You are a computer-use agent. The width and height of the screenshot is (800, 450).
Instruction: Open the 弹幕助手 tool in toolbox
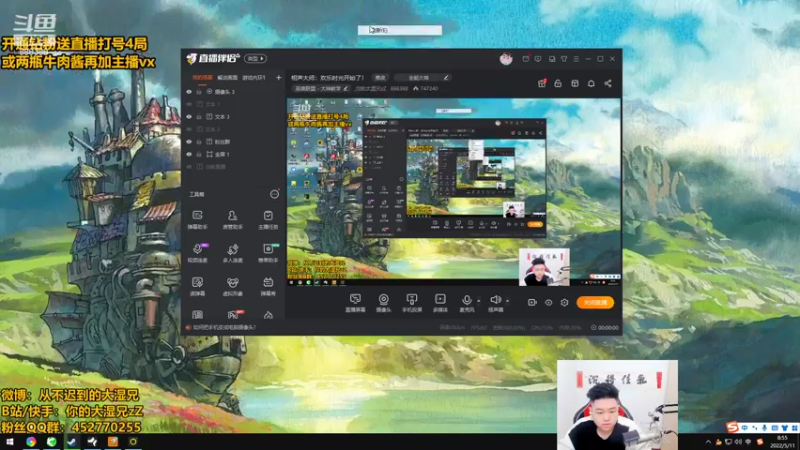pos(197,219)
